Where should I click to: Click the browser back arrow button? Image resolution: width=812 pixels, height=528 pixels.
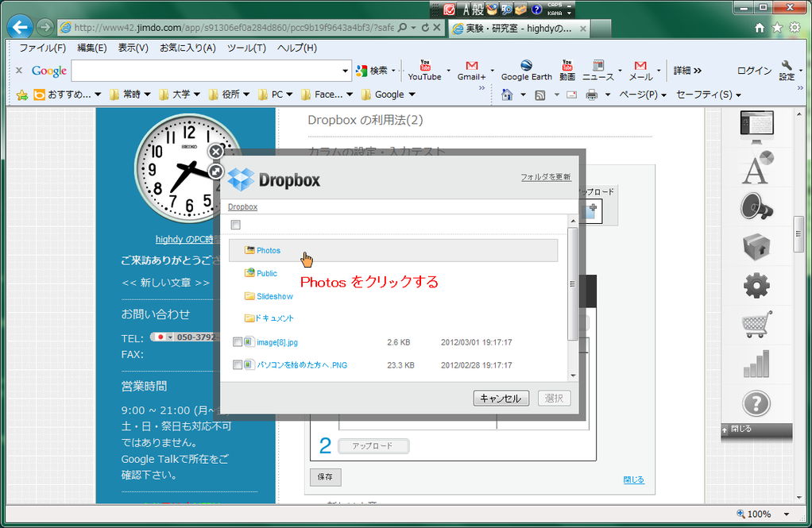pyautogui.click(x=20, y=27)
